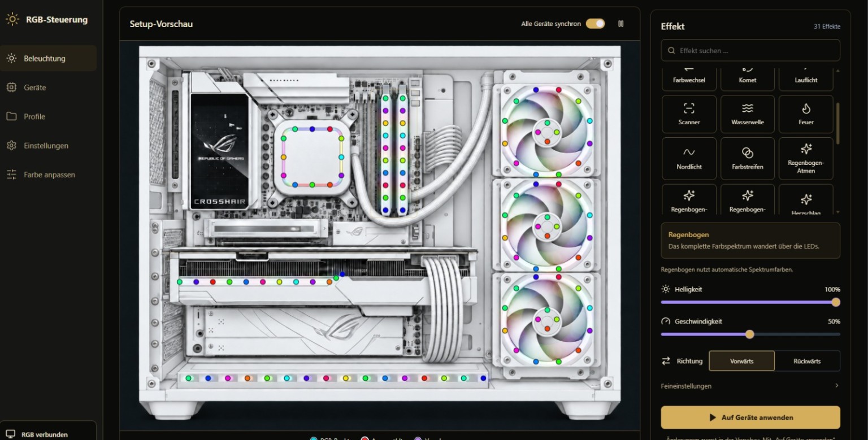The width and height of the screenshot is (868, 440).
Task: Choose the Lauflicht effect tile
Action: pyautogui.click(x=806, y=79)
